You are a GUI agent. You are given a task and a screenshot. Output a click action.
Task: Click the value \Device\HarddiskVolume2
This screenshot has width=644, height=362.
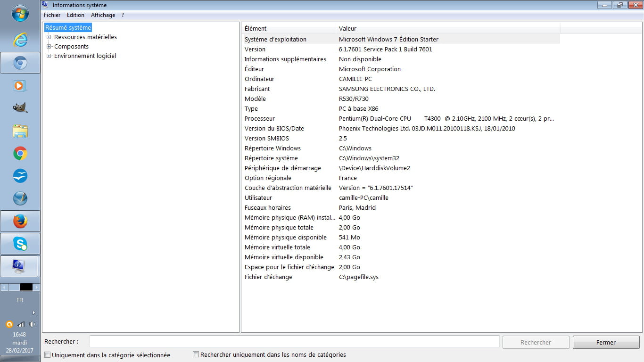374,168
